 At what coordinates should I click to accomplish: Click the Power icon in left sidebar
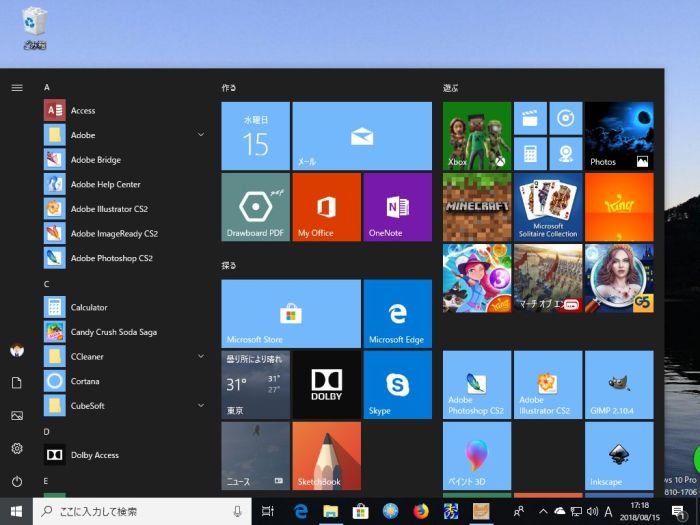[x=17, y=482]
